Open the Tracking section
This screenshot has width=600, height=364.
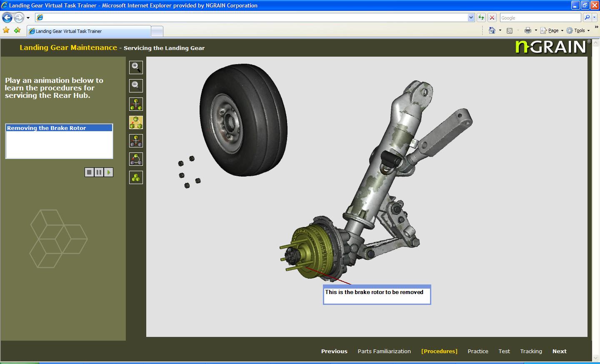click(531, 351)
